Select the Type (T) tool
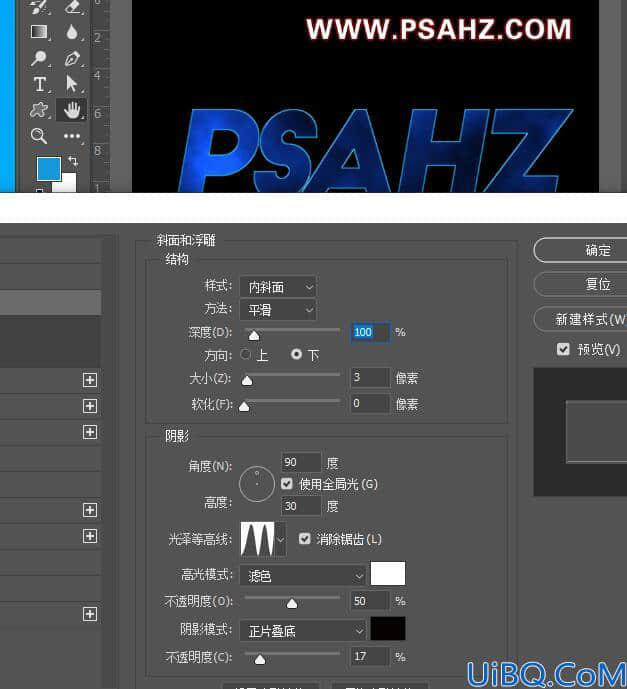The height and width of the screenshot is (689, 627). click(40, 84)
